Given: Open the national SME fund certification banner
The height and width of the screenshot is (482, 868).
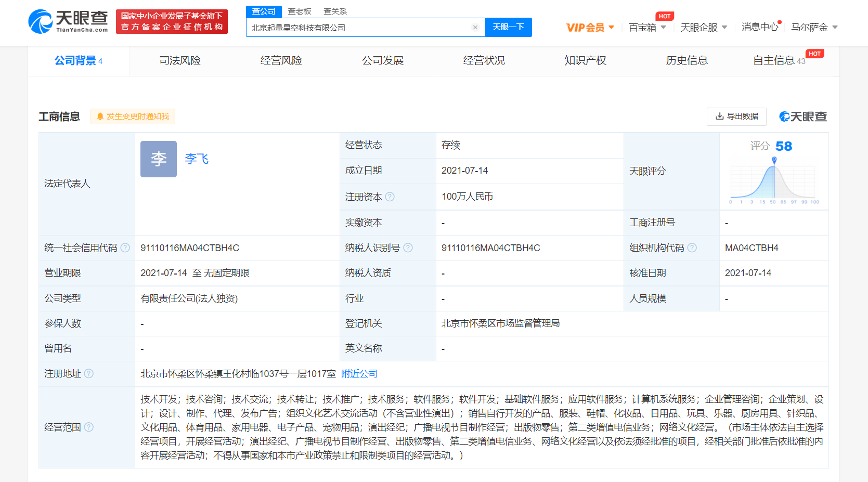Looking at the screenshot, I should [172, 22].
